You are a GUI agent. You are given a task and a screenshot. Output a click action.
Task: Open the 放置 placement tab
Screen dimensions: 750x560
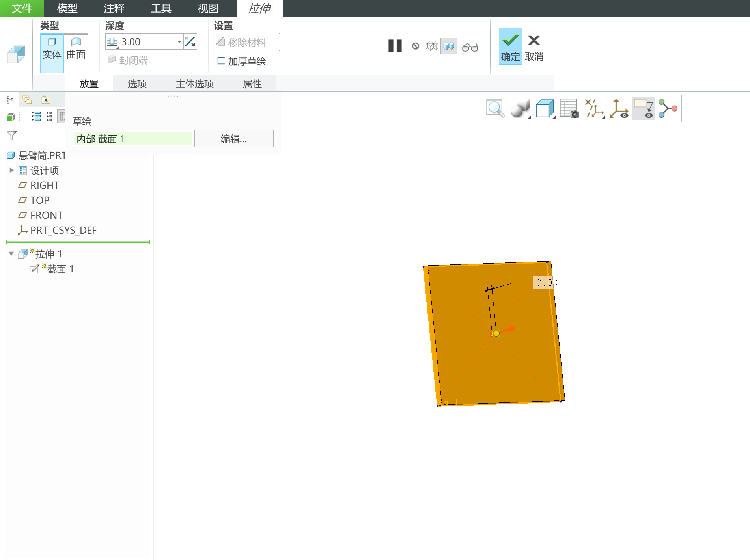(x=89, y=84)
